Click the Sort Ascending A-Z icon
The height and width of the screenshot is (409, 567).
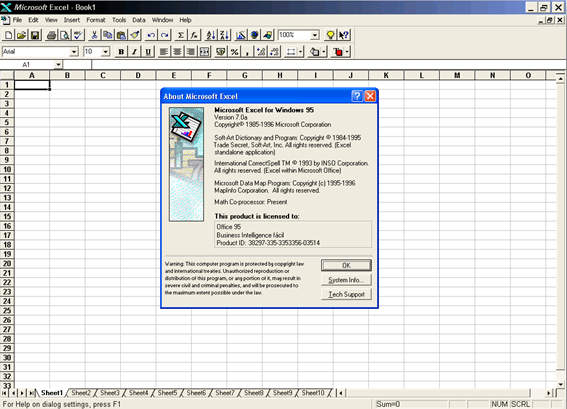click(x=210, y=35)
